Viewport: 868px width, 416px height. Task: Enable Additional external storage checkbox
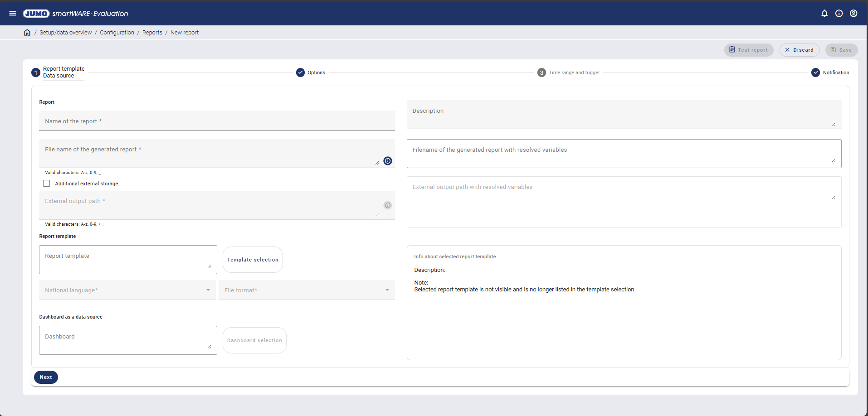[47, 184]
